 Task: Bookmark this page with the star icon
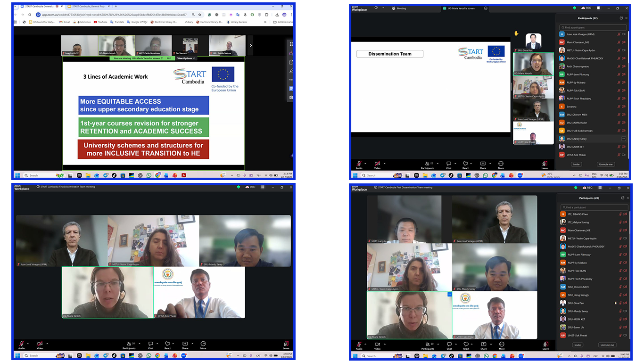coord(200,15)
